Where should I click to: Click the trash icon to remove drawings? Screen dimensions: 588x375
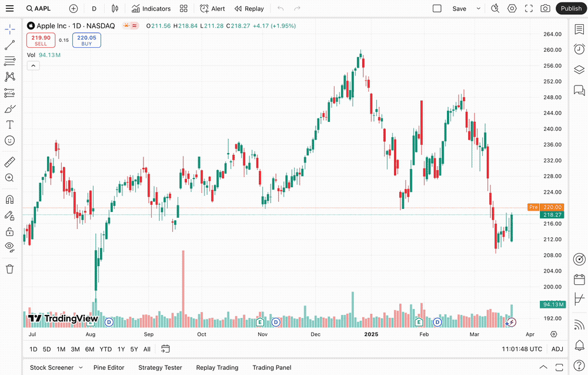click(10, 269)
